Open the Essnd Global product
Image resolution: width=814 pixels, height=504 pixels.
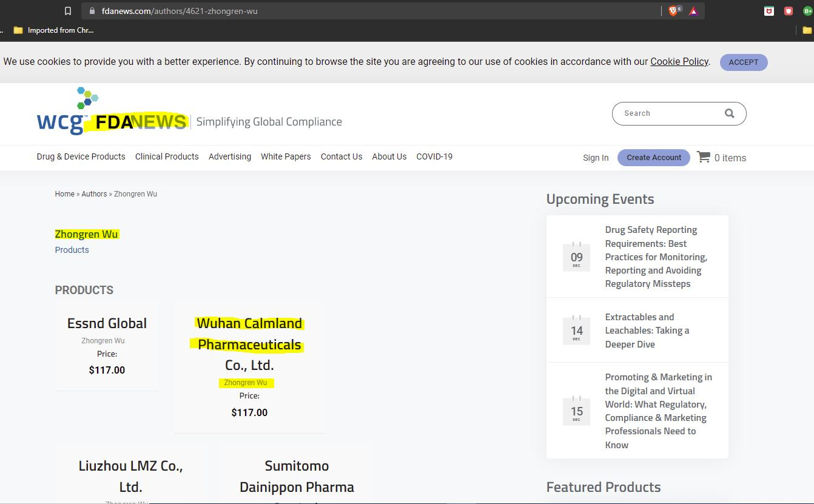107,323
